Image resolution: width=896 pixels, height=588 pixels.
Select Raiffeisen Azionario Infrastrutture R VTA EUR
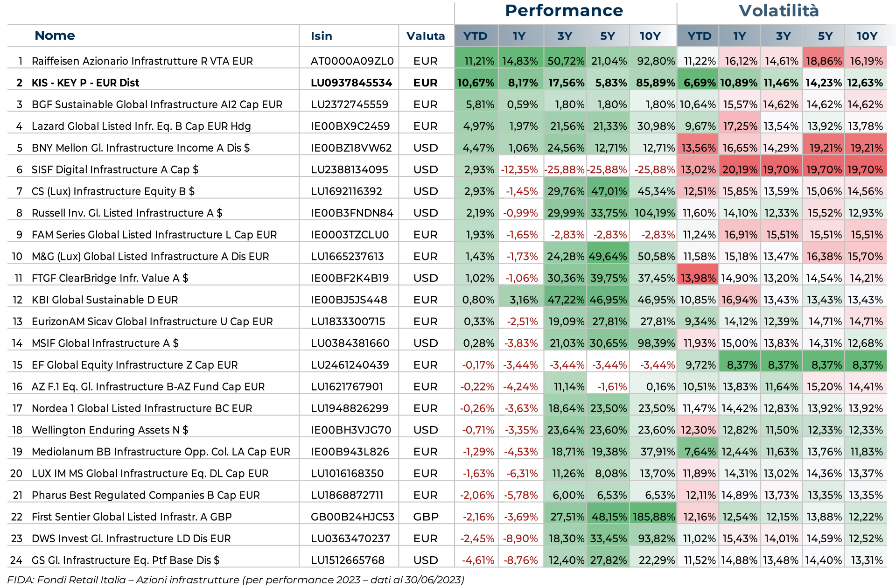click(x=142, y=61)
